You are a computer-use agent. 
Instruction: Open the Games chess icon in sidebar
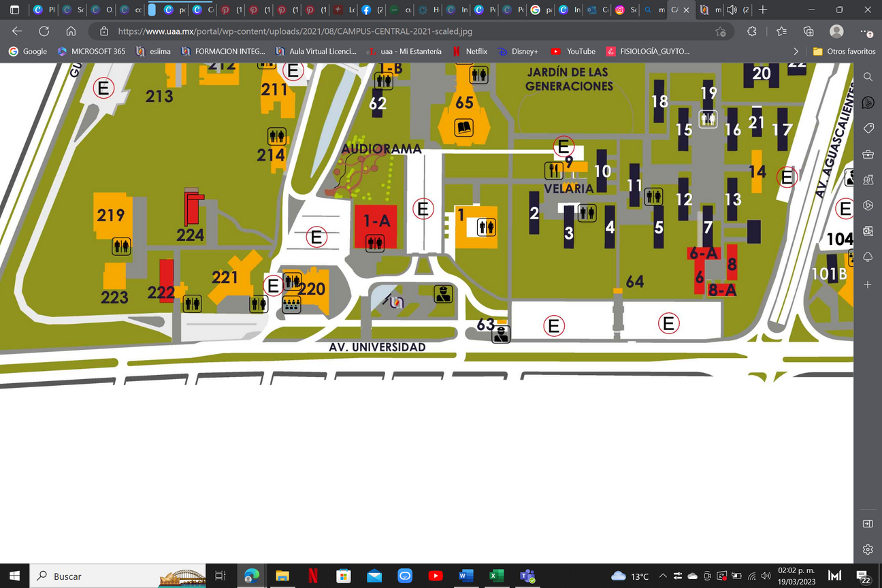(868, 180)
